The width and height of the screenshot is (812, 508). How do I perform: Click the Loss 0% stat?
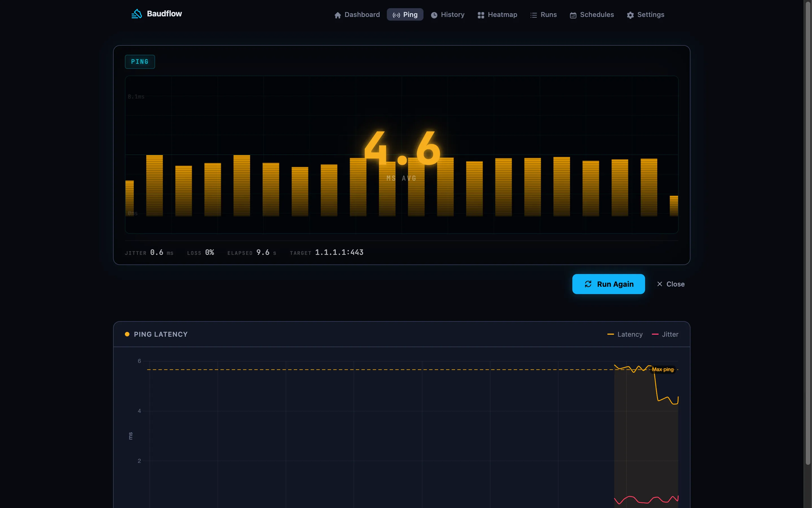tap(200, 253)
